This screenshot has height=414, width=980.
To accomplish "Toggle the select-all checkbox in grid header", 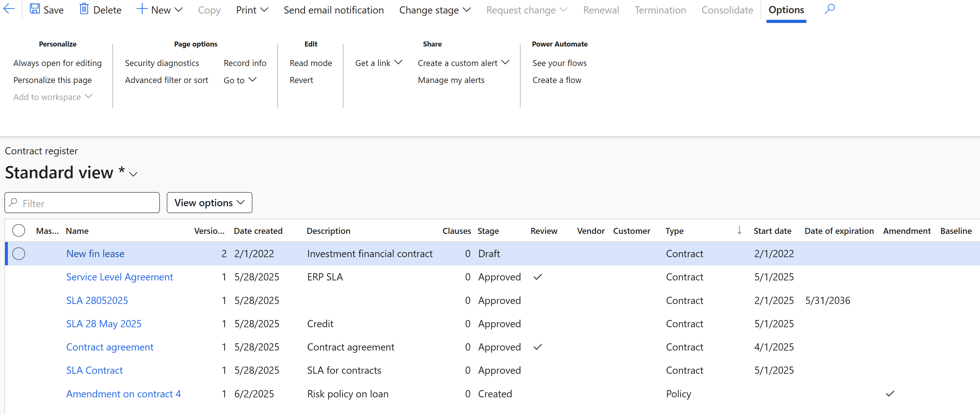I will coord(19,230).
